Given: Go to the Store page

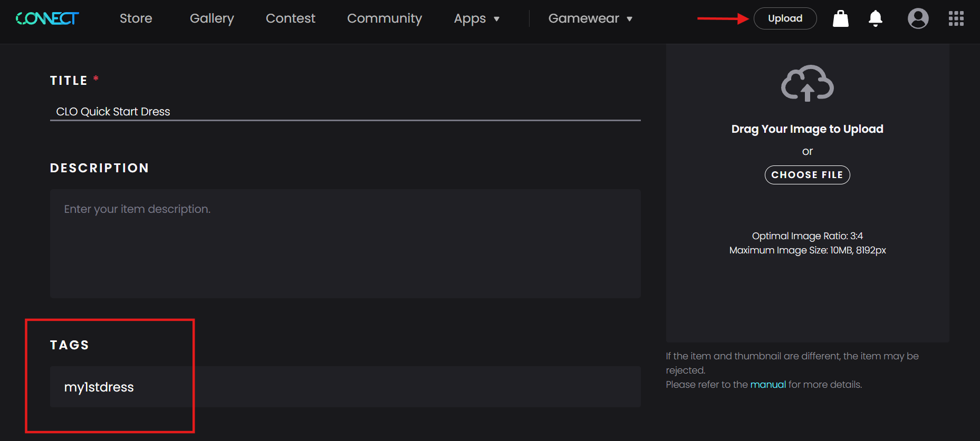Looking at the screenshot, I should [136, 18].
